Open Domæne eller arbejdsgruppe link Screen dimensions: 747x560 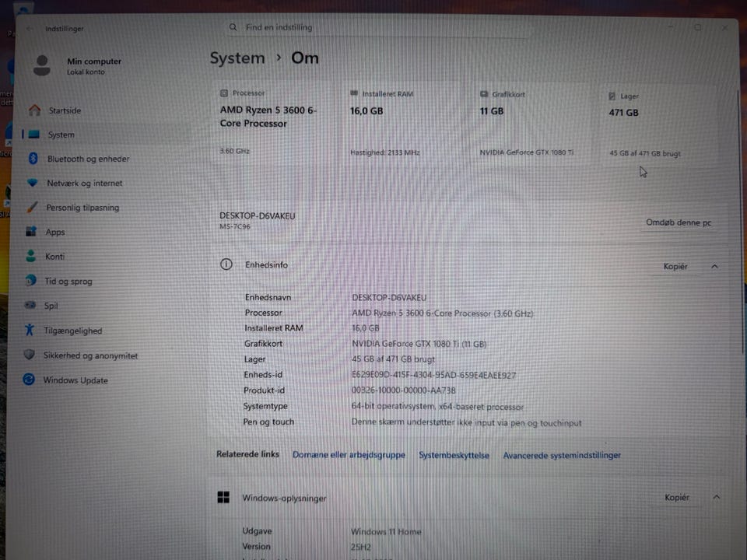(x=349, y=455)
